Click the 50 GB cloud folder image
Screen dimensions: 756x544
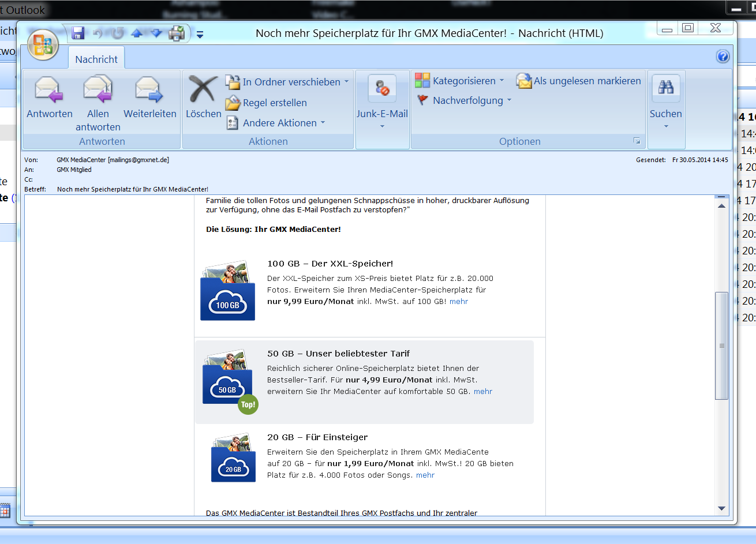tap(227, 377)
